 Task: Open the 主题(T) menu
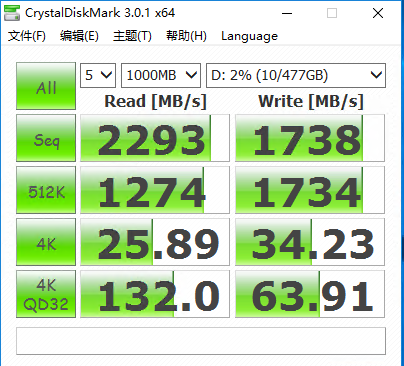coord(132,36)
